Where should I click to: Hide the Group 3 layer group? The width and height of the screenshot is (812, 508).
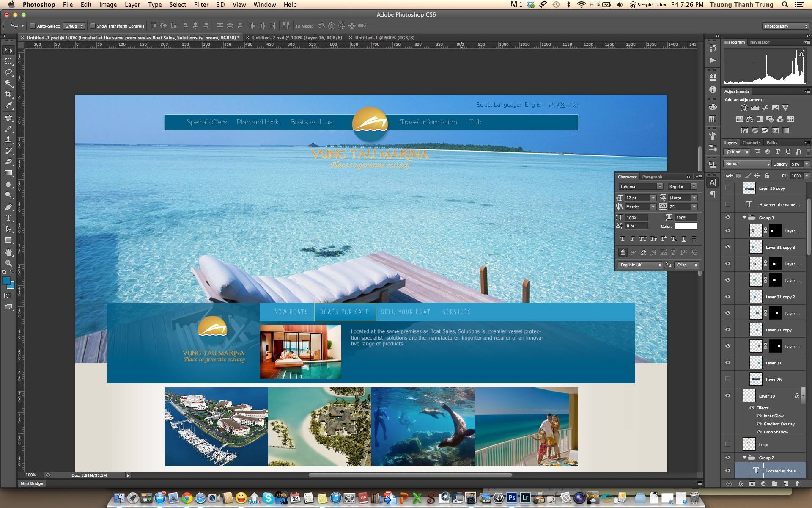(x=728, y=218)
